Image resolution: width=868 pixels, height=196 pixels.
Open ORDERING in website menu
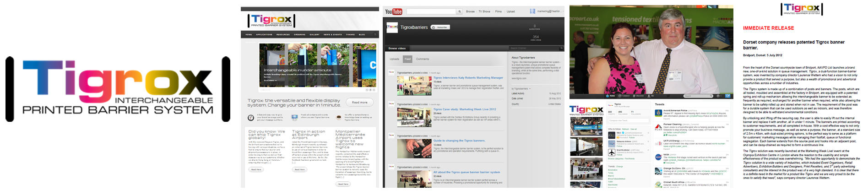(299, 34)
